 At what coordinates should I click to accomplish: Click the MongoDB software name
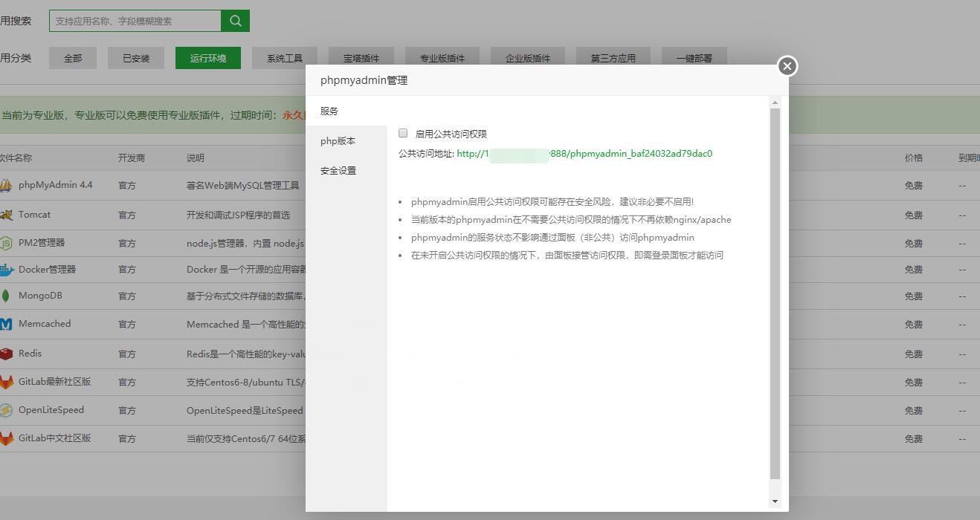40,296
